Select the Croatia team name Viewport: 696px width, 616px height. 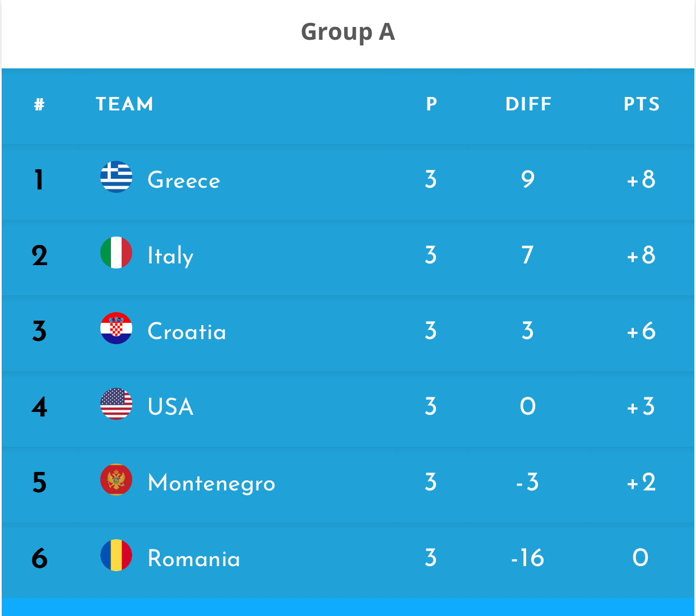click(x=187, y=332)
